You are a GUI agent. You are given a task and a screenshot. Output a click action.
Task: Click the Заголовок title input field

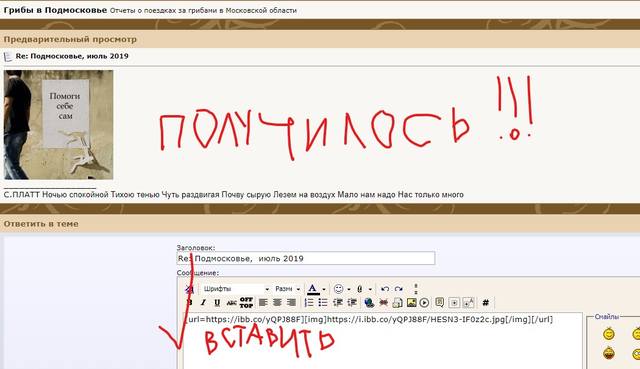pyautogui.click(x=306, y=258)
